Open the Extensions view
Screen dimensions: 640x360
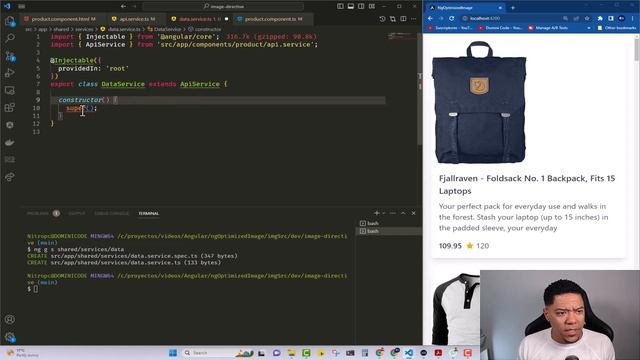10,107
